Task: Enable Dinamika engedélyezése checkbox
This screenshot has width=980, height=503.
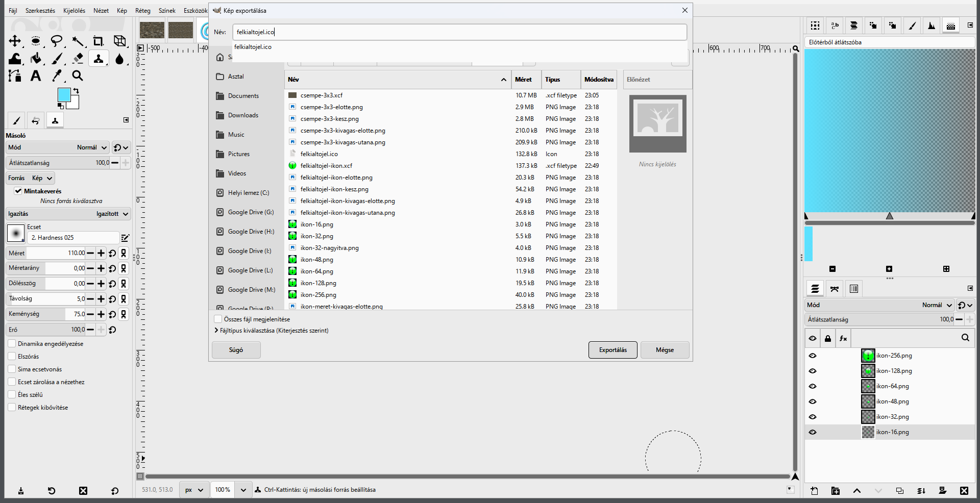Action: click(x=12, y=344)
